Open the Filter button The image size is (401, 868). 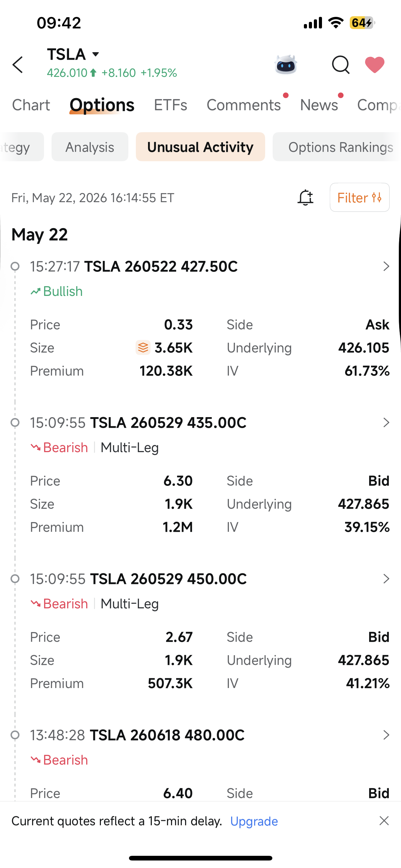(x=359, y=197)
